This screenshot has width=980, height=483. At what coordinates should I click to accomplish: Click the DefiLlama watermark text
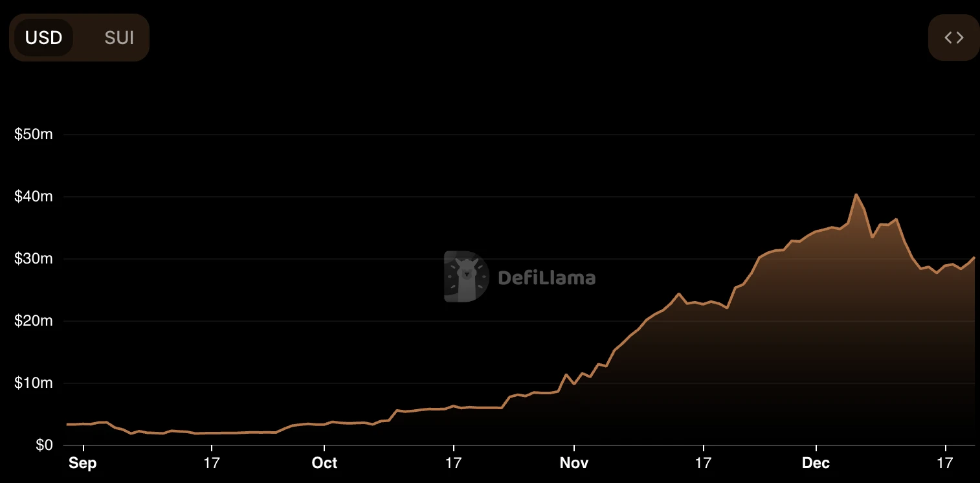pos(546,278)
